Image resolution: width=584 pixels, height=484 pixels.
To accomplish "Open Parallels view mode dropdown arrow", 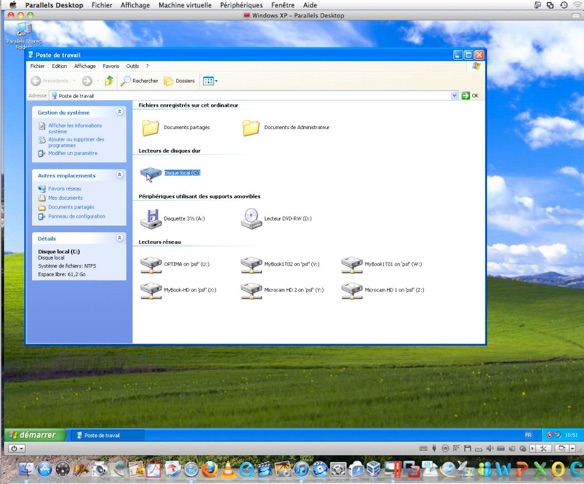I will (572, 449).
